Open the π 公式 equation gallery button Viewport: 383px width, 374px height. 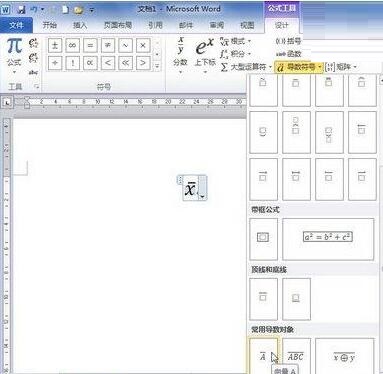tap(14, 55)
